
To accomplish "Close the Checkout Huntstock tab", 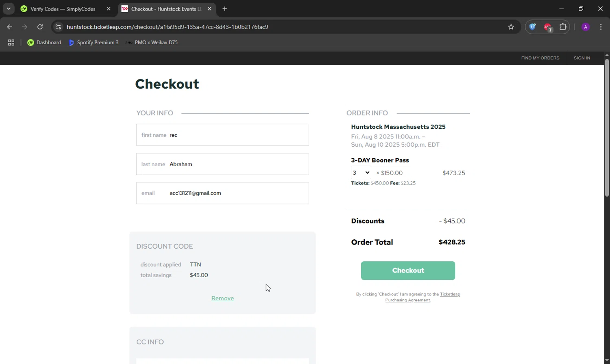I will point(209,9).
